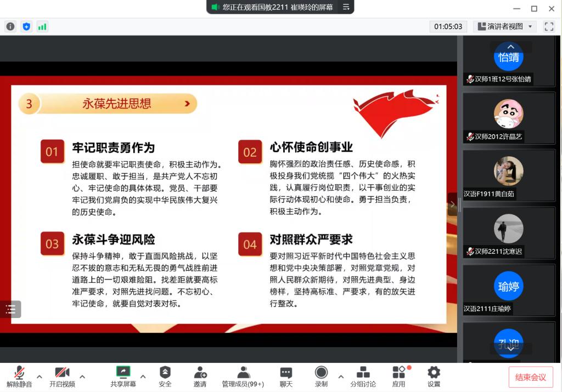The height and width of the screenshot is (392, 562).
Task: Toggle 解除静音 to unmute the microphone
Action: point(19,376)
